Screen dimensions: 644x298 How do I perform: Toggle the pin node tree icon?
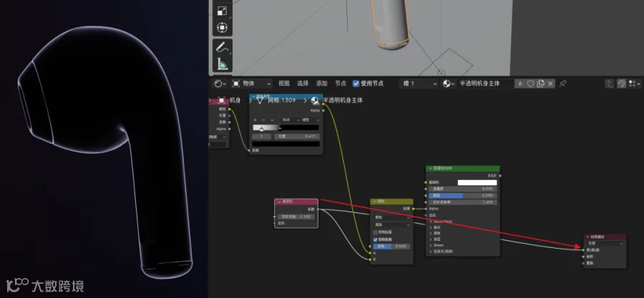562,84
